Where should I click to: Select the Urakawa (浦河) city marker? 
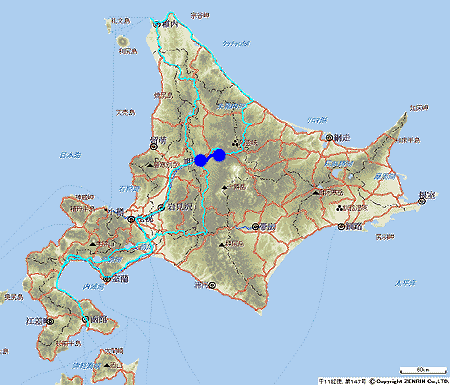pyautogui.click(x=213, y=285)
